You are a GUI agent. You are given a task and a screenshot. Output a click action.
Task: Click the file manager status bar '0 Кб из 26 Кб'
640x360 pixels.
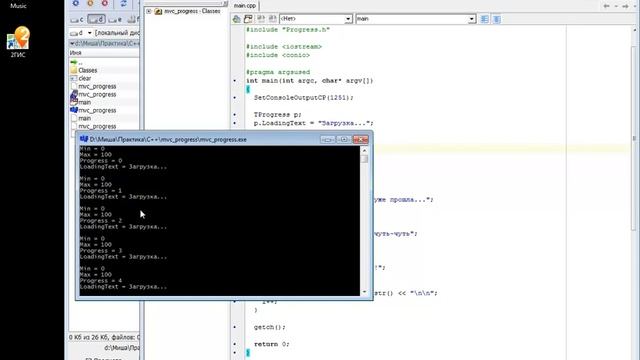pos(104,337)
